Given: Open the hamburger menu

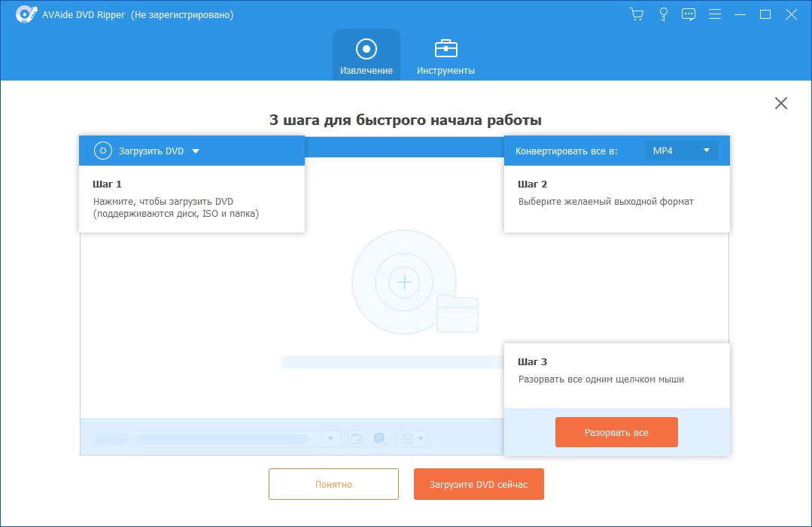Looking at the screenshot, I should 714,14.
